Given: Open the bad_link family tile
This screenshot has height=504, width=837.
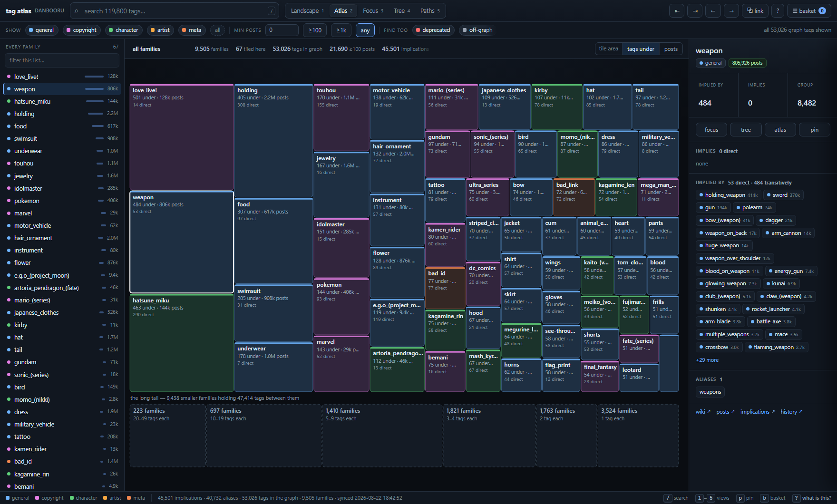Looking at the screenshot, I should click(x=574, y=197).
